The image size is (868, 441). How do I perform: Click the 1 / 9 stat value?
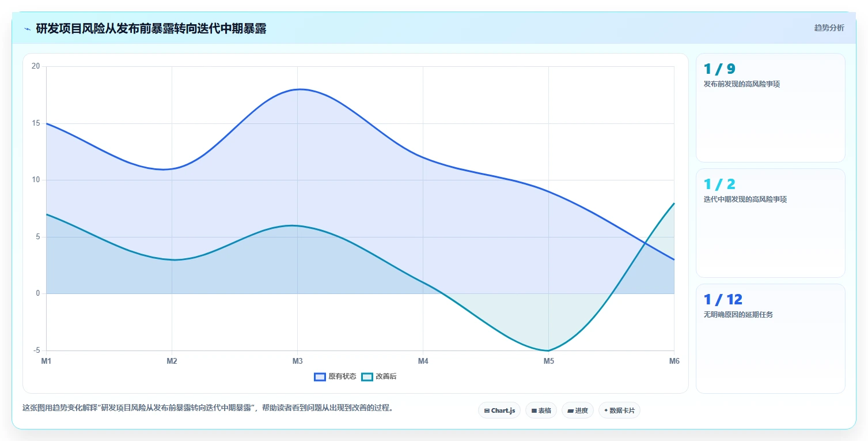point(719,69)
